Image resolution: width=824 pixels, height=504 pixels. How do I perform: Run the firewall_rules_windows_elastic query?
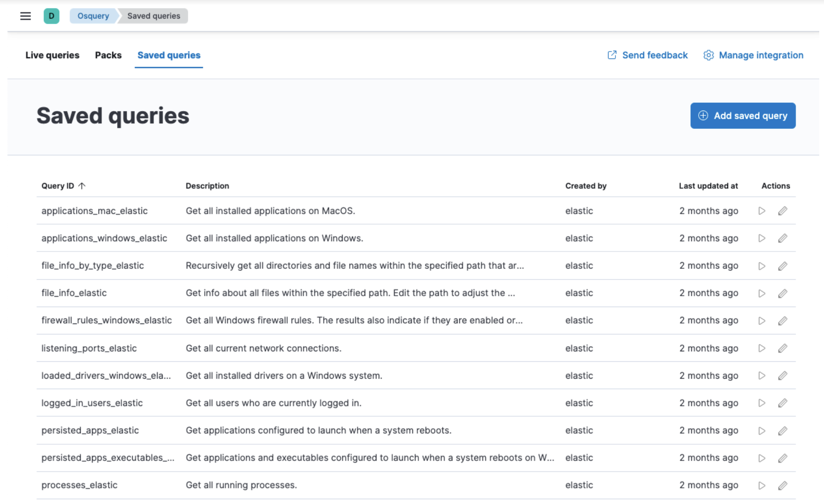click(x=762, y=321)
